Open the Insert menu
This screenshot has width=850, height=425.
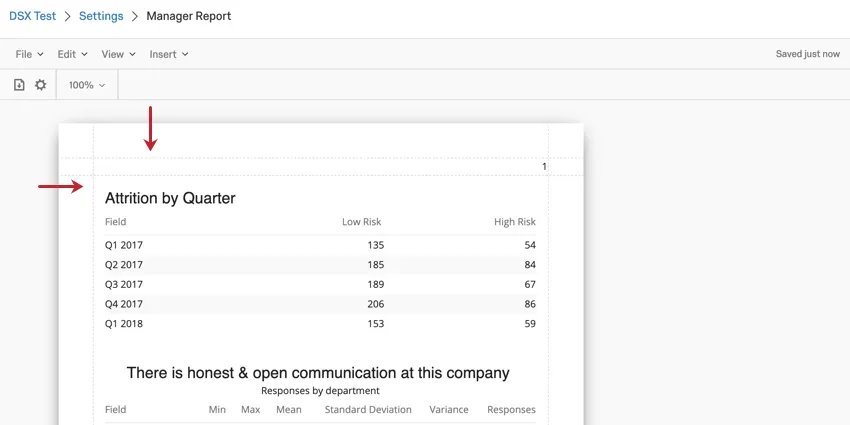tap(168, 54)
